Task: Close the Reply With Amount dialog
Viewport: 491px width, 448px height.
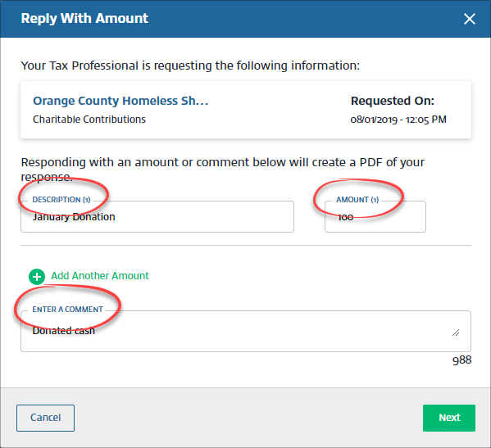Action: [x=470, y=19]
